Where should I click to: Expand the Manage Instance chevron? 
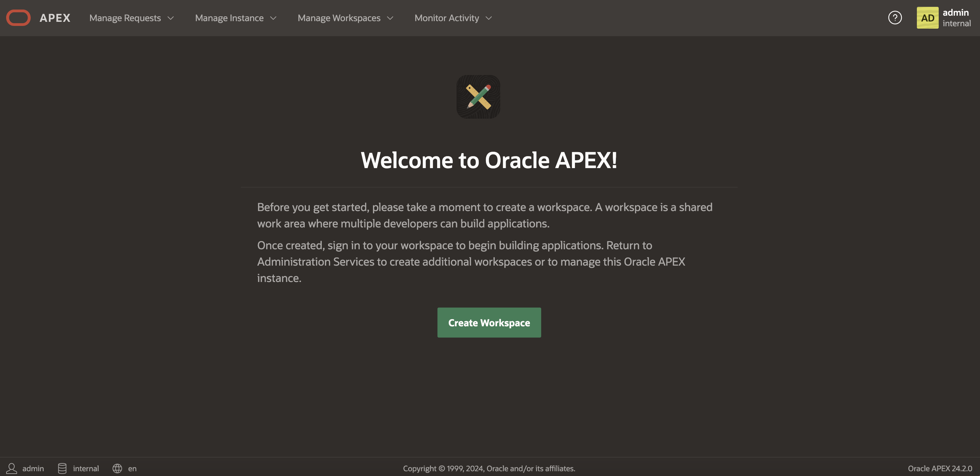[x=273, y=18]
